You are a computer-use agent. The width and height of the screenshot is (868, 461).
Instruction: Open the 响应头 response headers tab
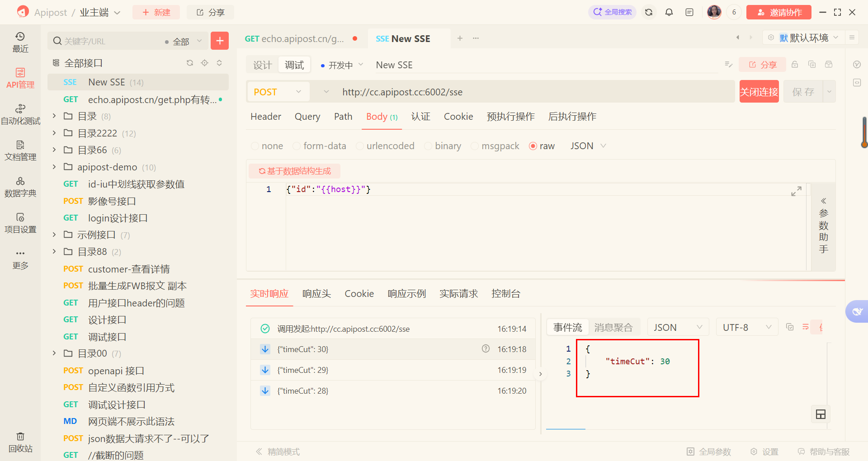(x=316, y=294)
